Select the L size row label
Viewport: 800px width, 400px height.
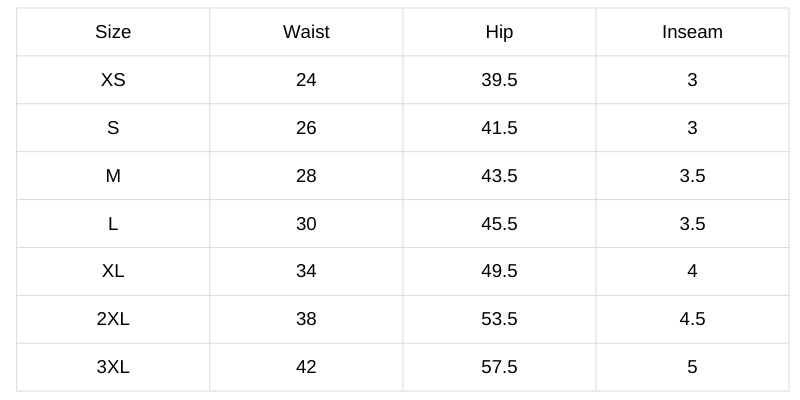[x=113, y=224]
